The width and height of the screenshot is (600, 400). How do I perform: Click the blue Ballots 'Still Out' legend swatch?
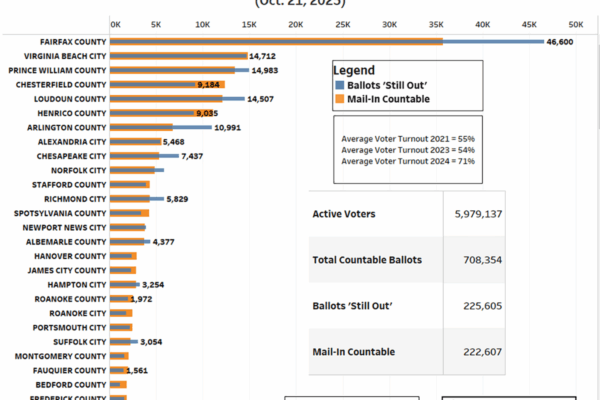(337, 86)
